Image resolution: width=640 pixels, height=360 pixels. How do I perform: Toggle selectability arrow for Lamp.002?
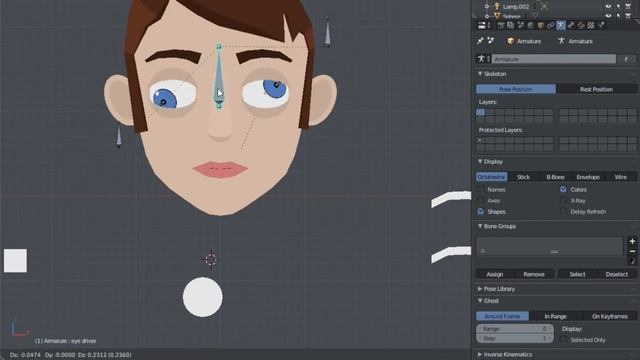click(x=618, y=7)
